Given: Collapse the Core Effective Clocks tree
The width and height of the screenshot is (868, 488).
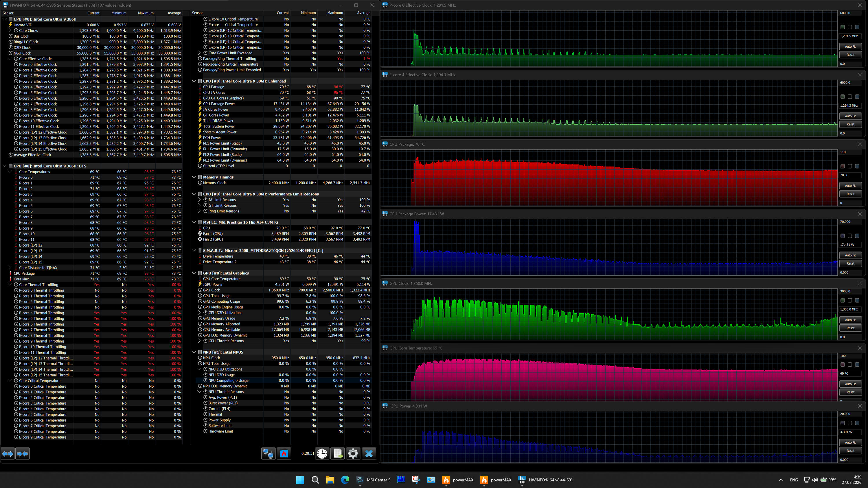Looking at the screenshot, I should click(10, 59).
